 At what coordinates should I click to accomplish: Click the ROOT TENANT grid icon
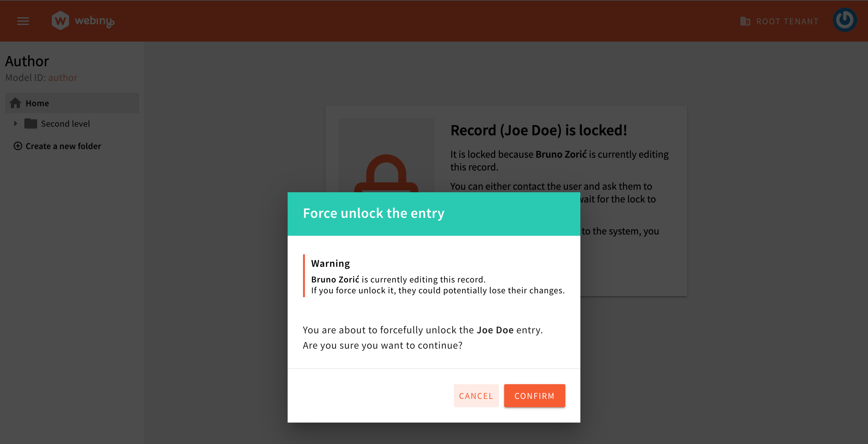coord(746,21)
